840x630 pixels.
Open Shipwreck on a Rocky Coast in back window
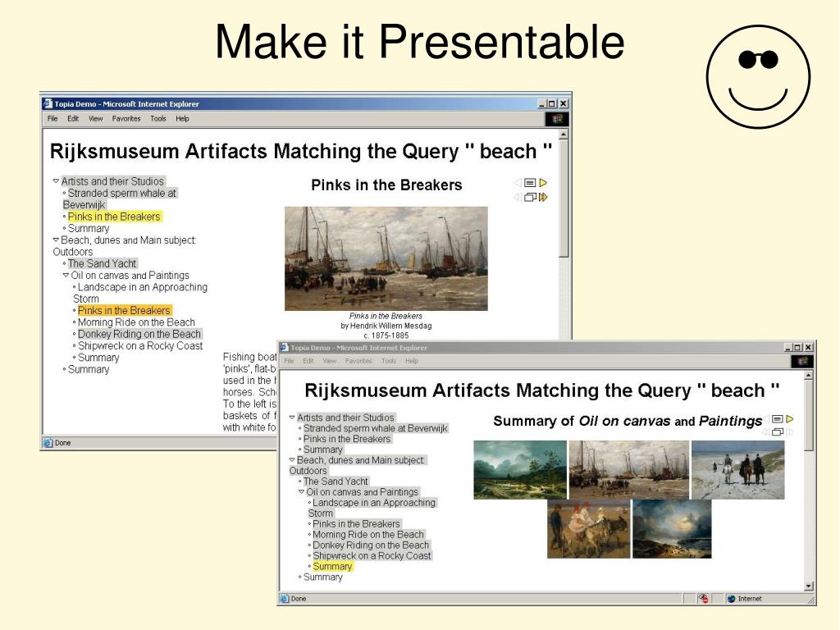tap(140, 346)
